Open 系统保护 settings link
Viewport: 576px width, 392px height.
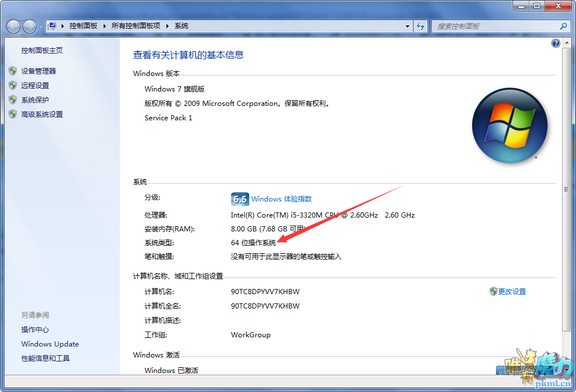tap(35, 100)
